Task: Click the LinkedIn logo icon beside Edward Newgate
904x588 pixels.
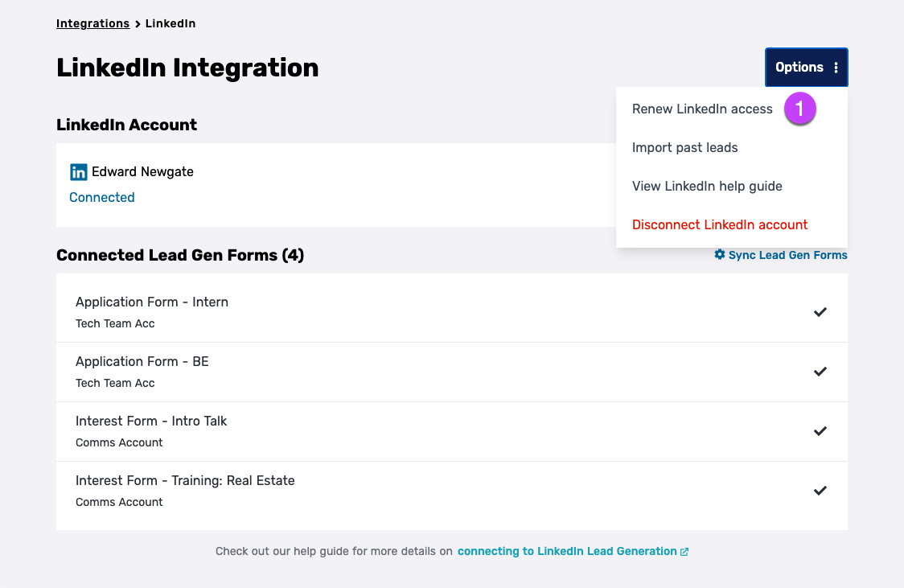Action: 78,171
